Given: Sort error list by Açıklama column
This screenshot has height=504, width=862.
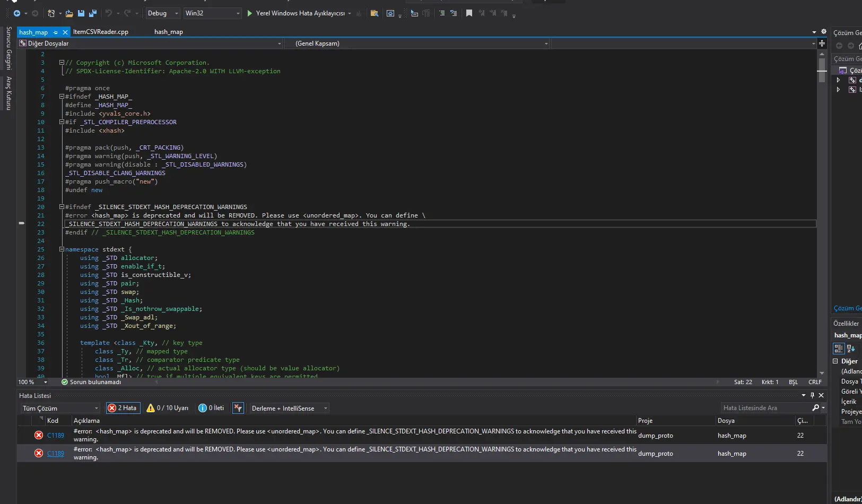Looking at the screenshot, I should 353,420.
